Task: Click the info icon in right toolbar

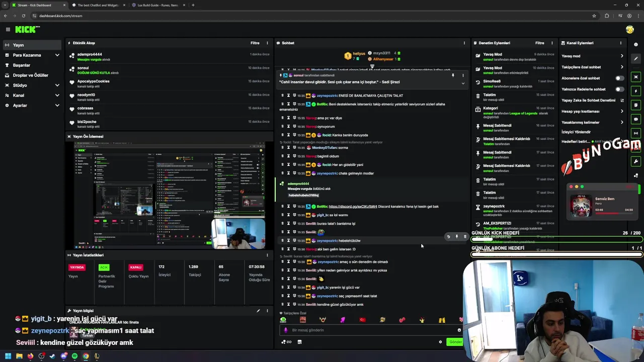Action: coord(636,44)
